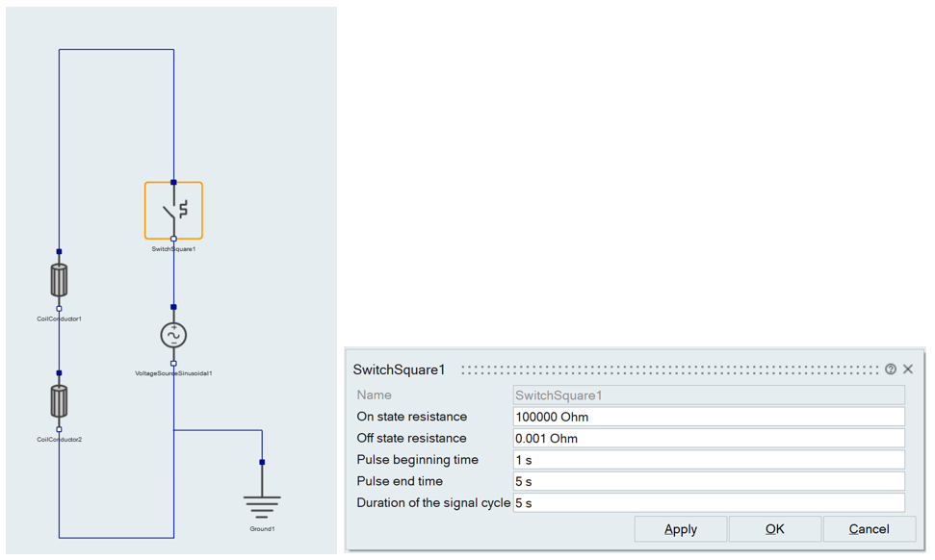This screenshot has width=935, height=560.
Task: Open help icon in SwitchSquare1 dialog
Action: pos(891,369)
